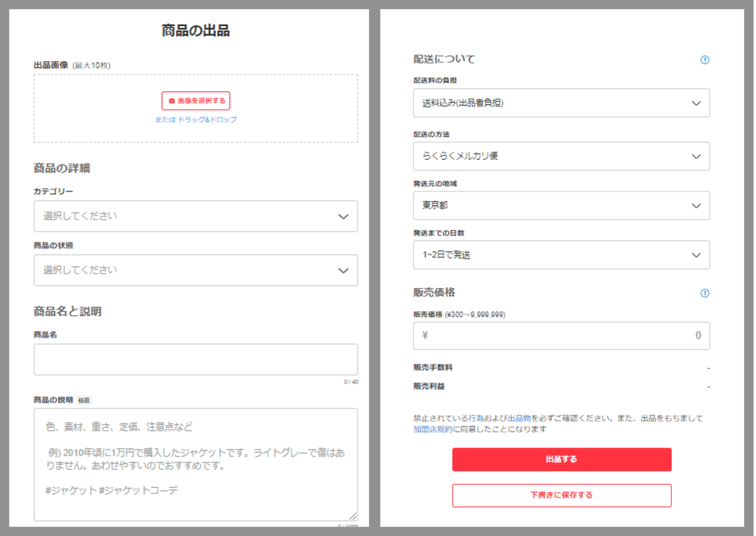Open the help icon next to 配送について
Image resolution: width=756 pixels, height=536 pixels.
click(x=705, y=60)
